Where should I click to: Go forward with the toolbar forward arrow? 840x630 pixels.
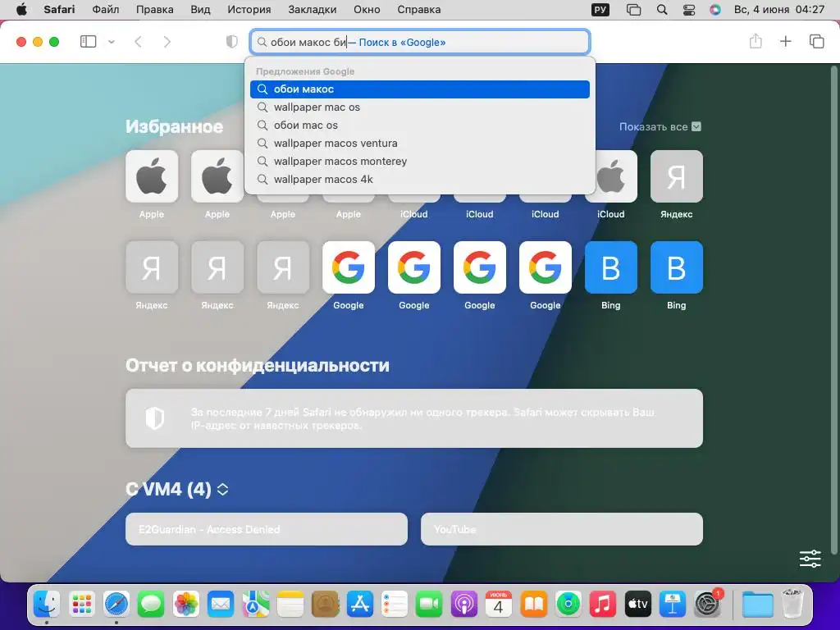point(167,42)
